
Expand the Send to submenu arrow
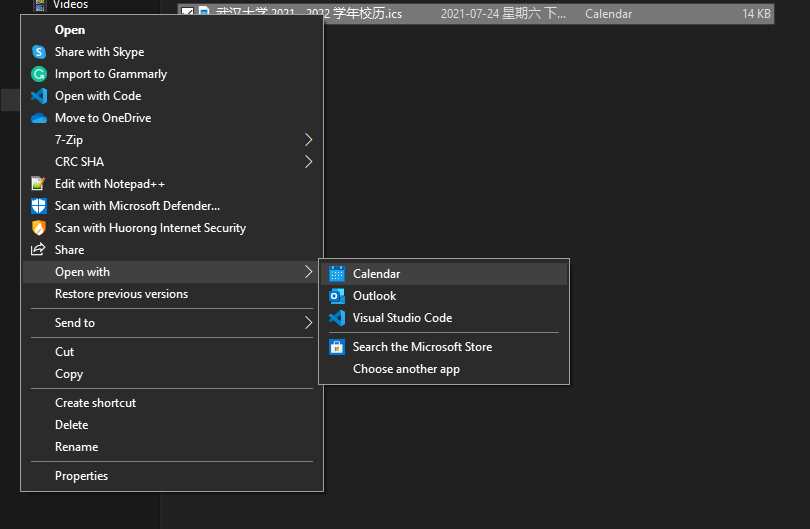[x=308, y=323]
